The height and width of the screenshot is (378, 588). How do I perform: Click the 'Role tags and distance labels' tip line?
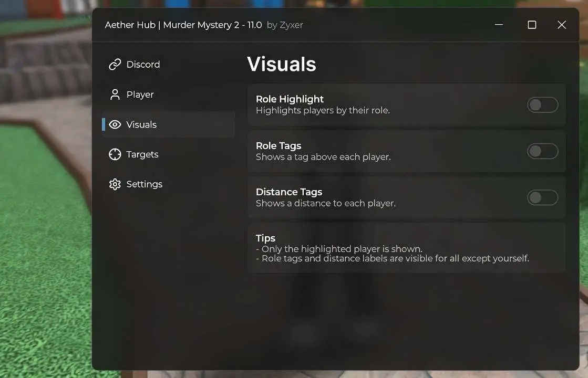tap(392, 258)
